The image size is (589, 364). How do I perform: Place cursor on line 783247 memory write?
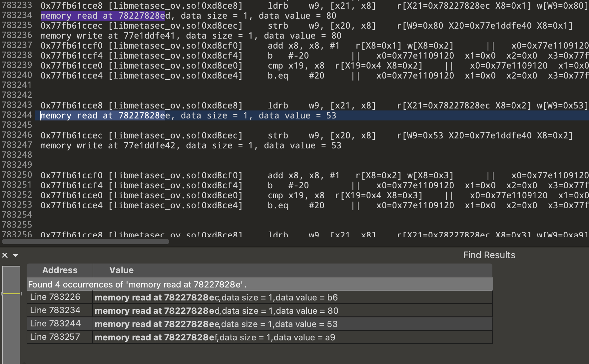(x=191, y=146)
